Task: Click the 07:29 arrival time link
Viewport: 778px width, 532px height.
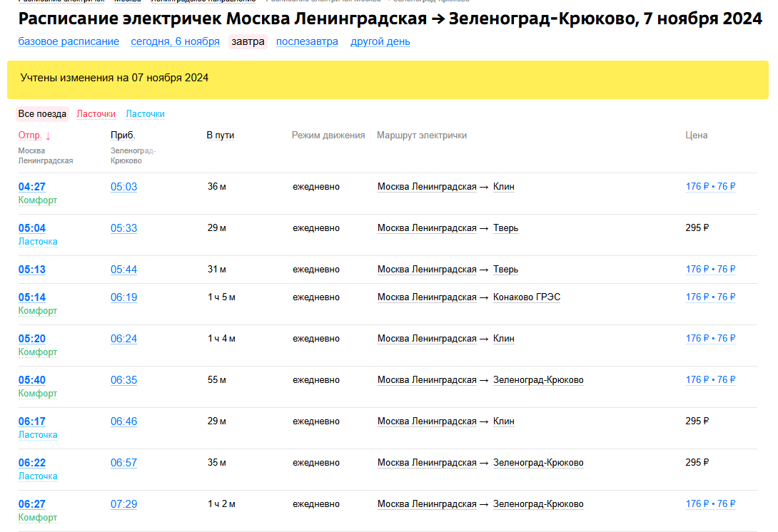Action: 123,504
